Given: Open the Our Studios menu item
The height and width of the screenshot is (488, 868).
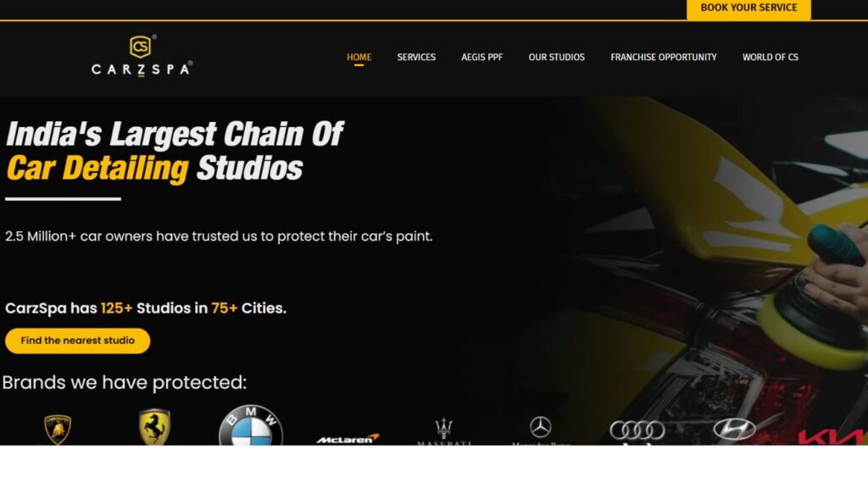Looking at the screenshot, I should [556, 57].
